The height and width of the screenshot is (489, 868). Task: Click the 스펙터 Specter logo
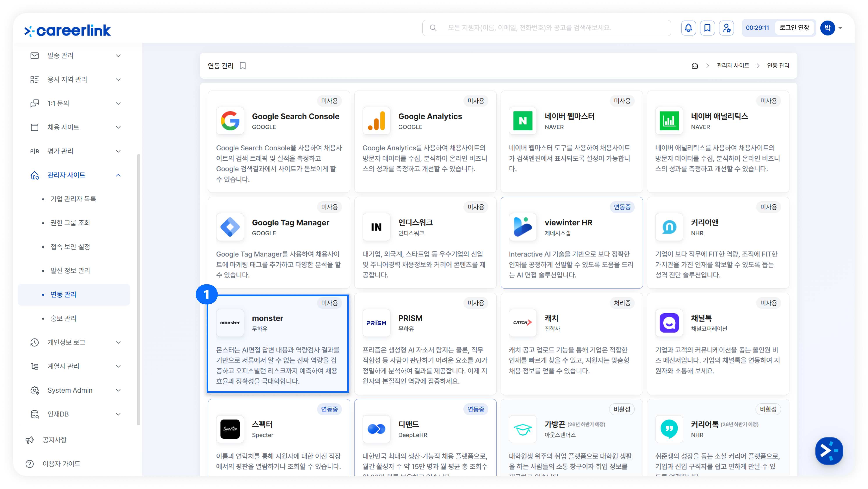click(x=230, y=429)
